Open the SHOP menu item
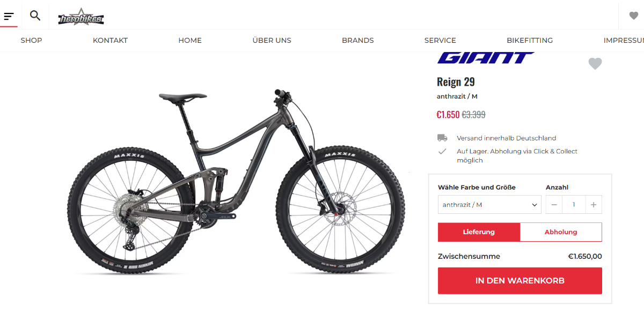 coord(31,40)
